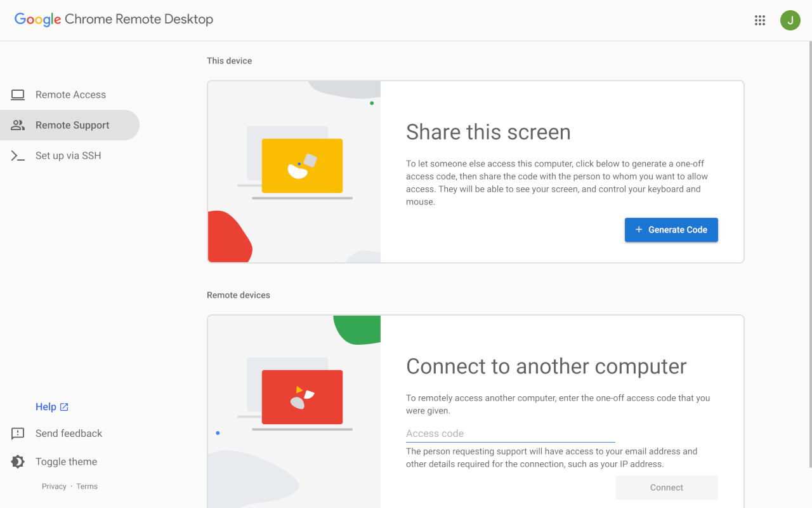Click the external link icon beside Help
Viewport: 812px width, 508px height.
[62, 406]
